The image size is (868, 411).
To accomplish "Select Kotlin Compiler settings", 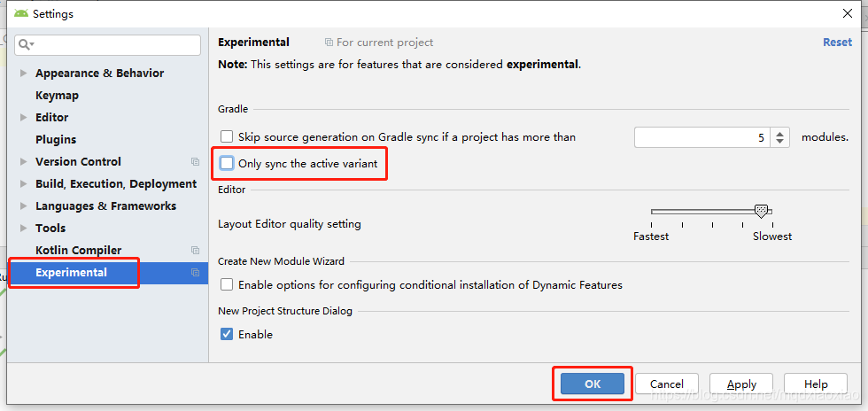I will (79, 251).
